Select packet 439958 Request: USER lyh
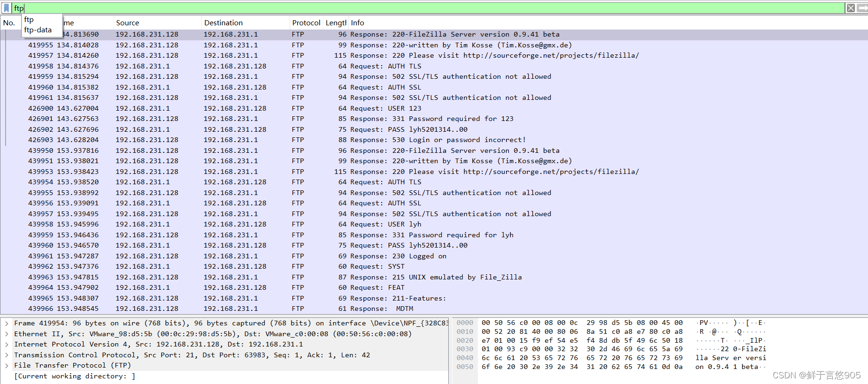The image size is (868, 384). [x=434, y=224]
